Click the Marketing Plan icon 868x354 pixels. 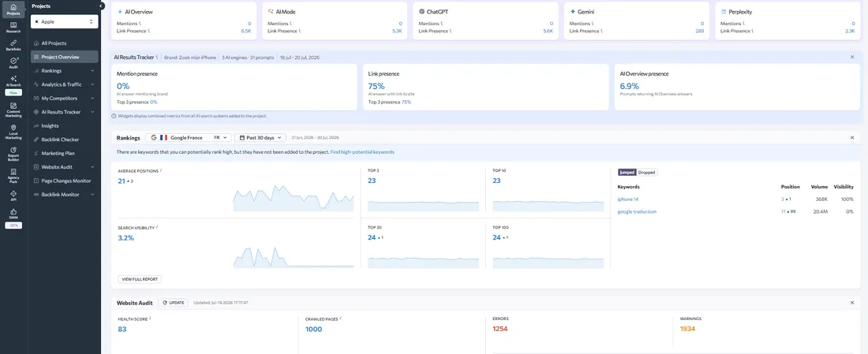click(36, 153)
